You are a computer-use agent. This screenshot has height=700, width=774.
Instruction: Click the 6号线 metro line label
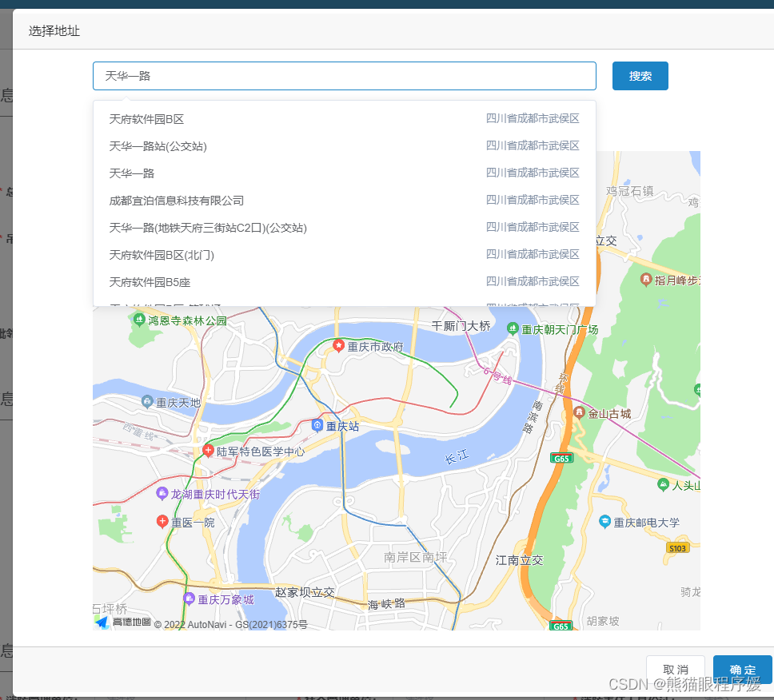(497, 376)
